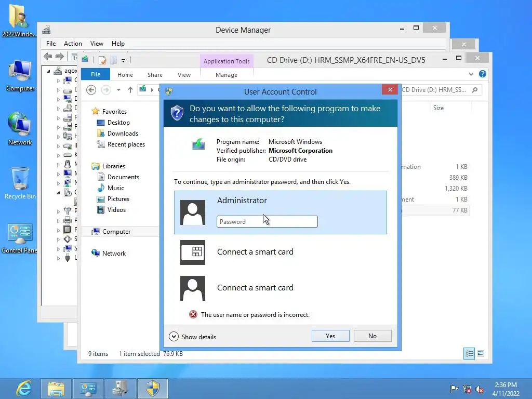Click Properties icon in Quick Access Toolbar

102,60
